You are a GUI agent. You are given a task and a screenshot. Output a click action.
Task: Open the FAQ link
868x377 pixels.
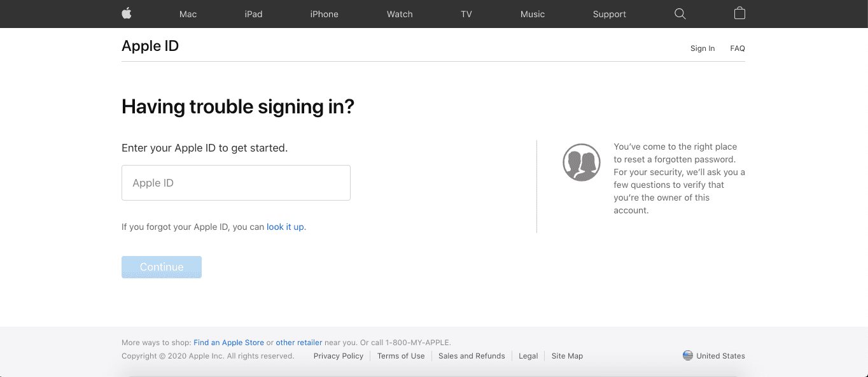[738, 48]
